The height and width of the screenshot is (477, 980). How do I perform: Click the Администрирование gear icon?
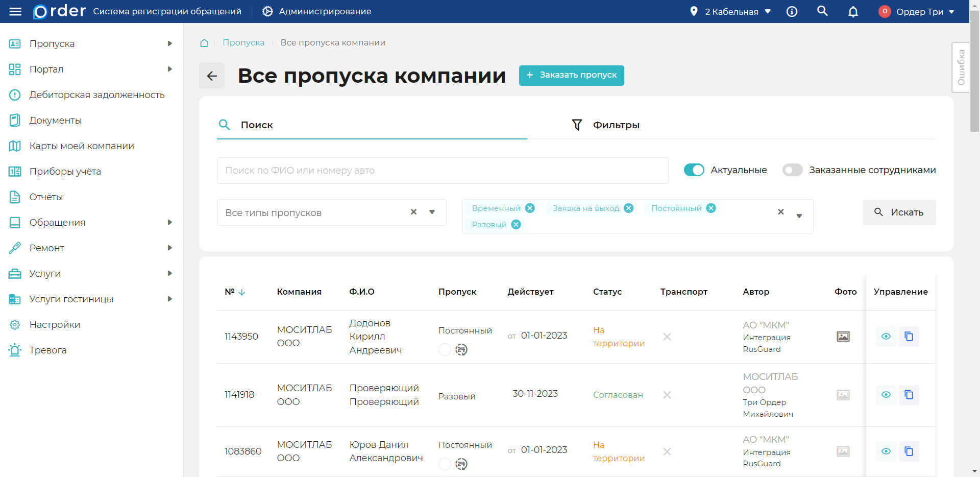point(267,11)
